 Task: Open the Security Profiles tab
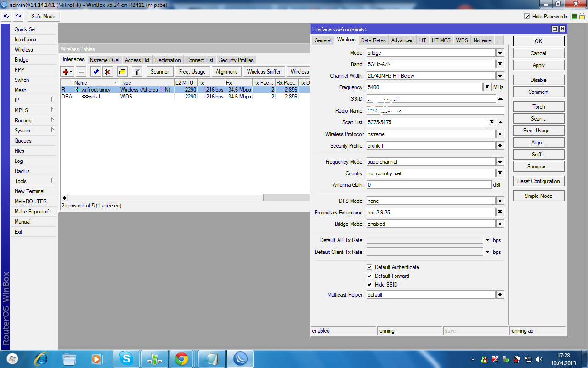tap(236, 60)
